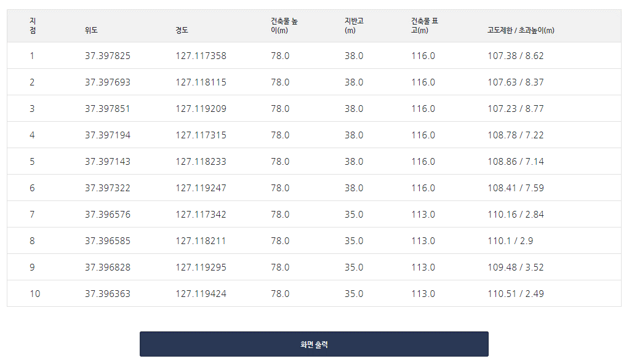Select the 경도 column header
Image resolution: width=629 pixels, height=364 pixels.
[x=182, y=30]
